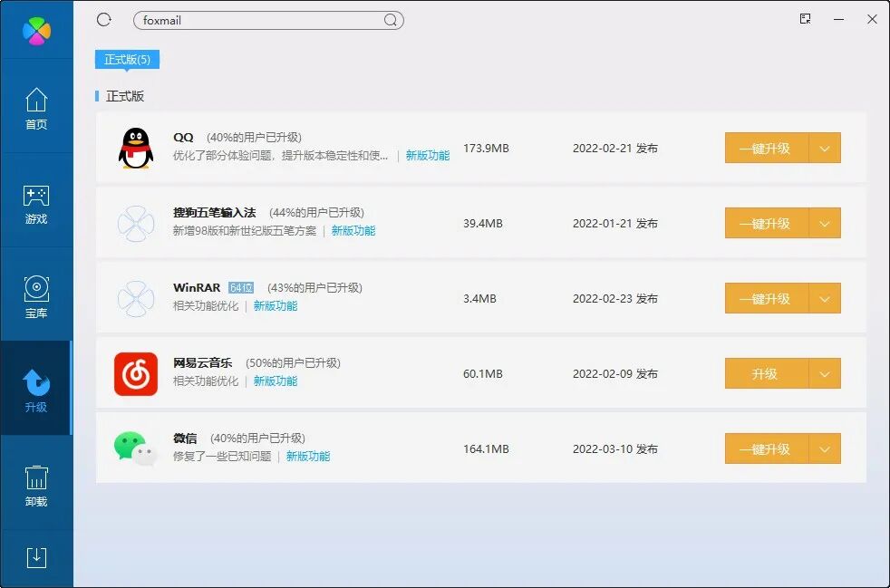890x588 pixels.
Task: Click the QQ penguin icon
Action: 136,149
